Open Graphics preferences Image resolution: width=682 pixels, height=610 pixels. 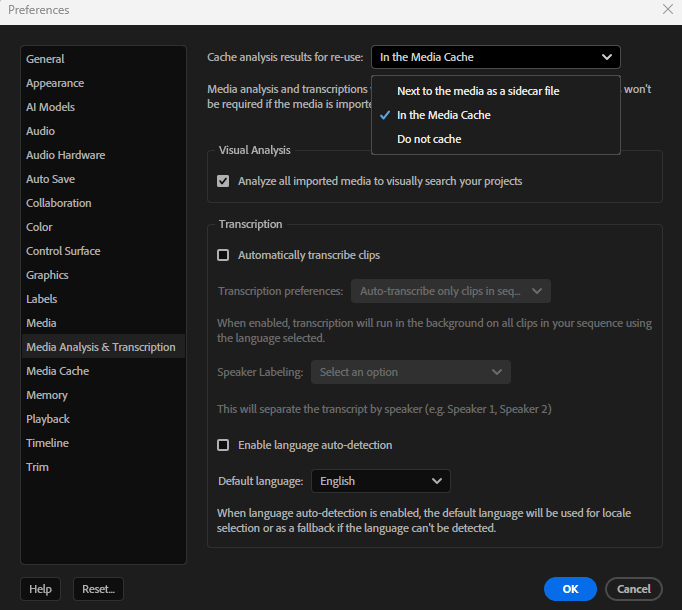point(103,275)
